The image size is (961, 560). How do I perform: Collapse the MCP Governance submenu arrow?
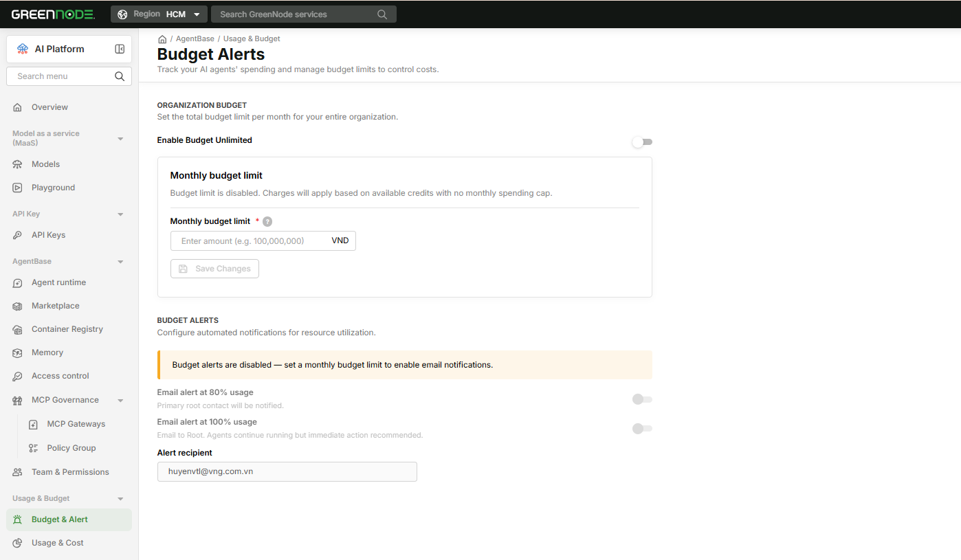(120, 401)
